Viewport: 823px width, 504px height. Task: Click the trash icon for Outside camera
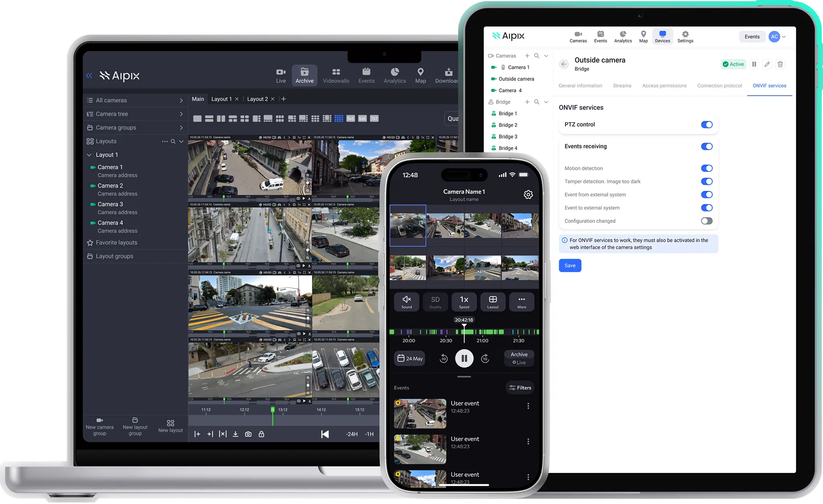point(780,64)
